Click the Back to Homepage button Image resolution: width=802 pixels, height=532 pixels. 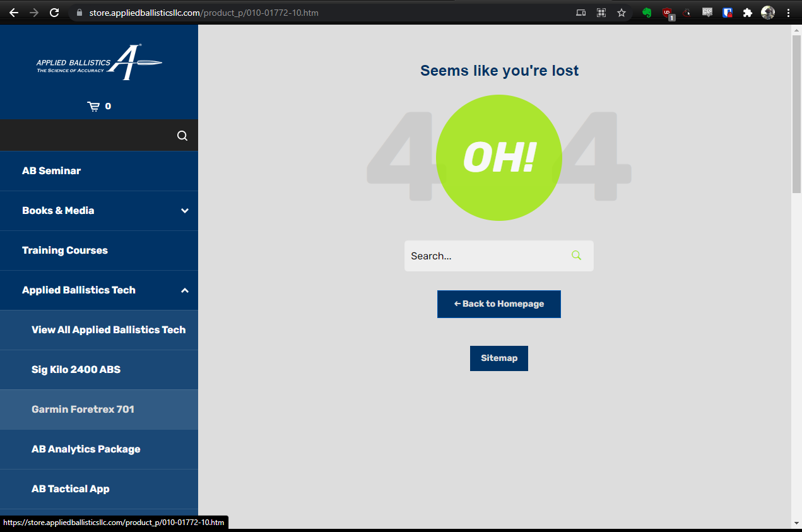[x=499, y=304]
